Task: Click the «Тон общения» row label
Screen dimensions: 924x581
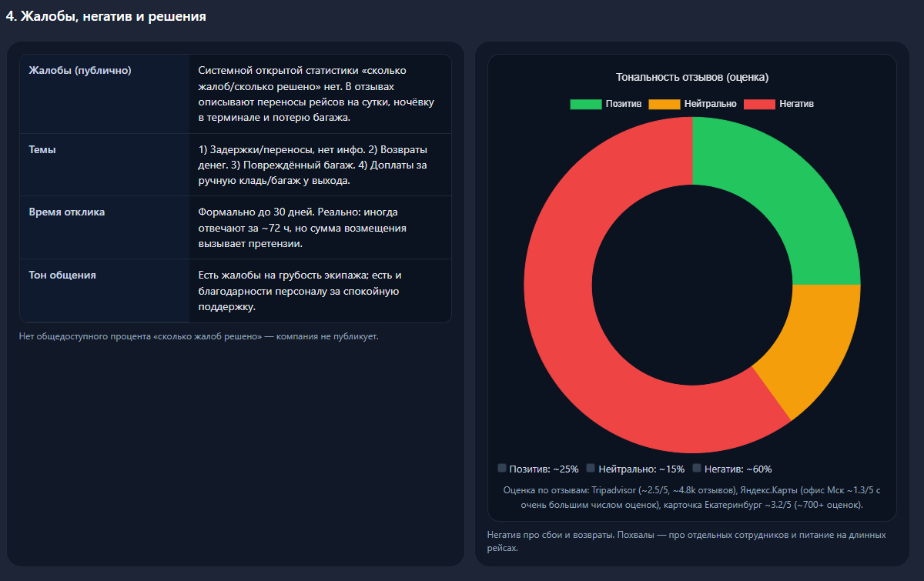Action: click(x=62, y=275)
